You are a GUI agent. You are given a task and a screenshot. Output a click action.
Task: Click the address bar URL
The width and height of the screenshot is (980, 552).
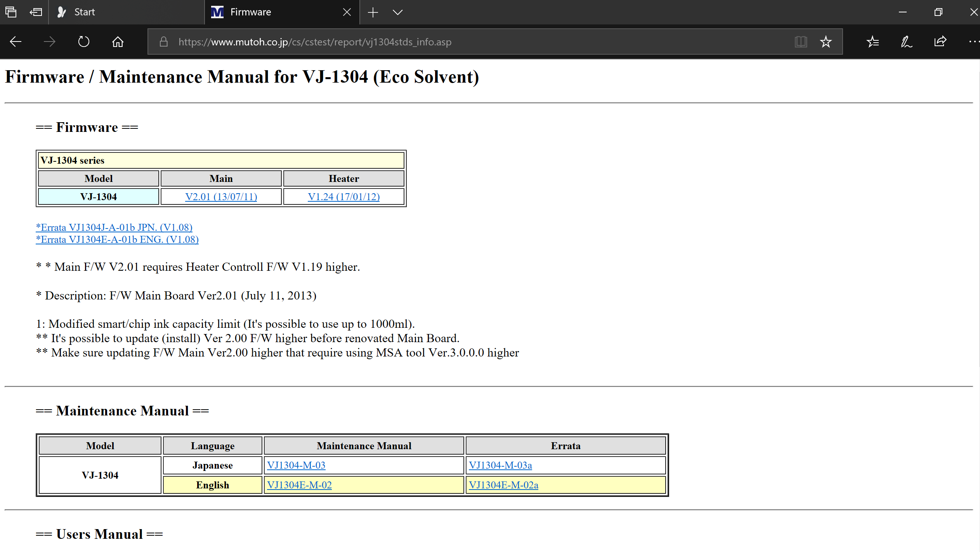315,42
